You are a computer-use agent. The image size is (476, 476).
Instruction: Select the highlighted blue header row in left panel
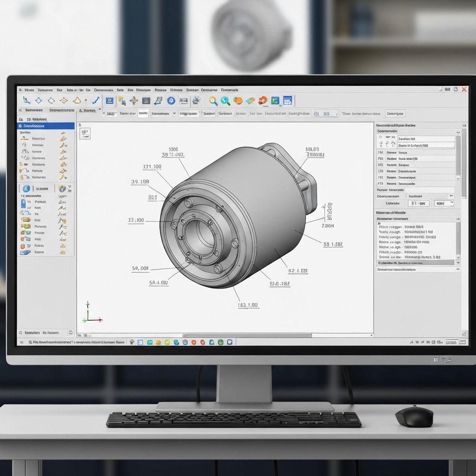tap(46, 126)
